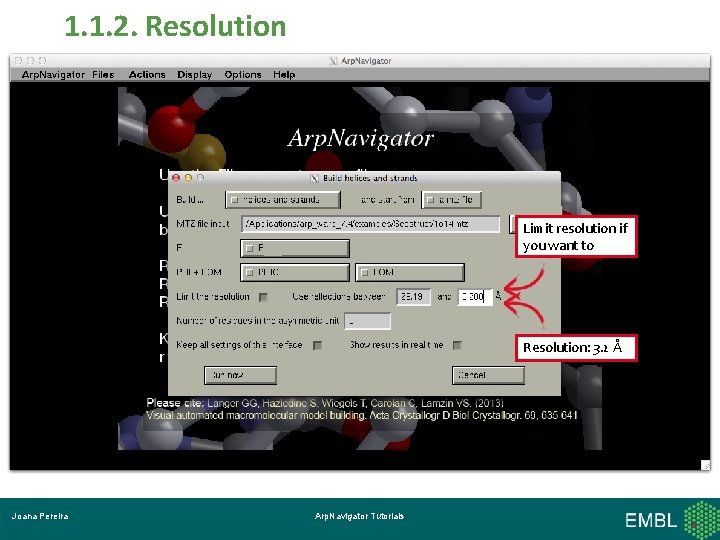The height and width of the screenshot is (540, 720).
Task: Open the Actions menu
Action: (x=147, y=74)
